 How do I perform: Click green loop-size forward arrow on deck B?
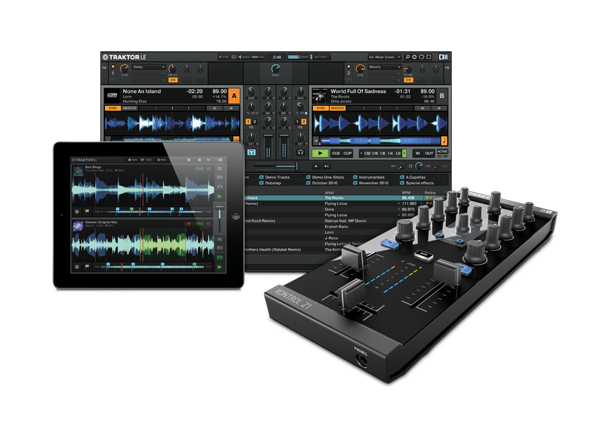pyautogui.click(x=404, y=153)
